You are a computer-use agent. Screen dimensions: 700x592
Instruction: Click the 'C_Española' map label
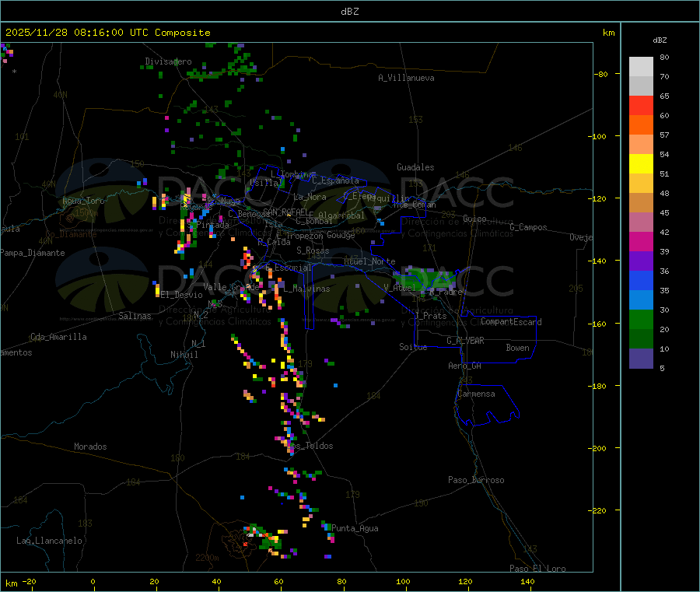pyautogui.click(x=335, y=180)
